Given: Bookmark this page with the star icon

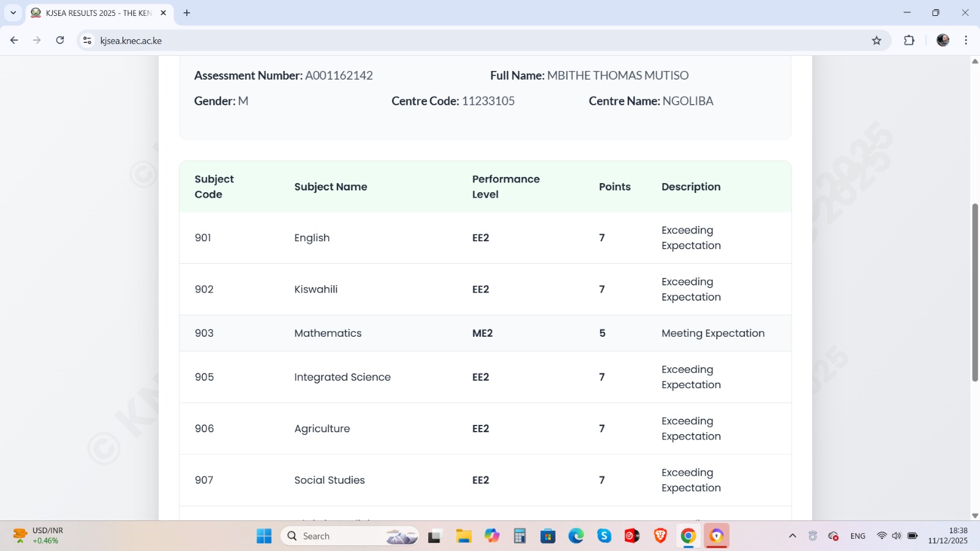Looking at the screenshot, I should point(876,40).
